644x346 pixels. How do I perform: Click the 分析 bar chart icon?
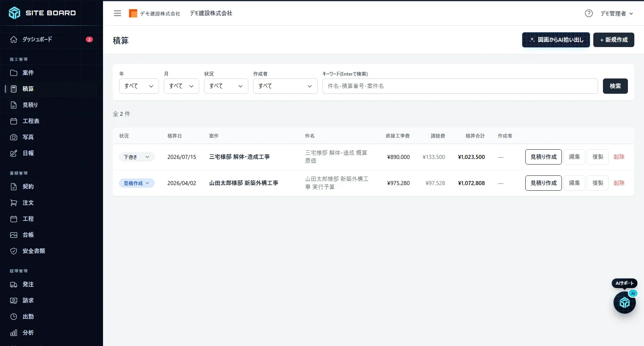pyautogui.click(x=14, y=333)
